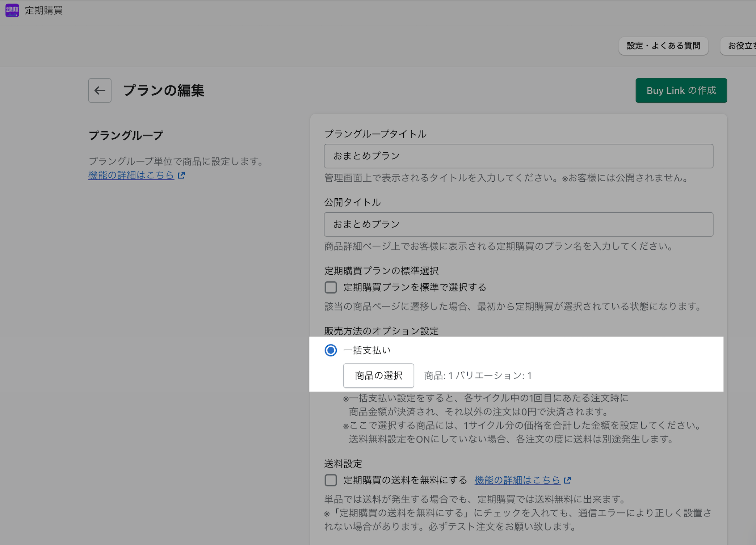The image size is (756, 545).
Task: Click the プランの編集 page heading
Action: (164, 90)
